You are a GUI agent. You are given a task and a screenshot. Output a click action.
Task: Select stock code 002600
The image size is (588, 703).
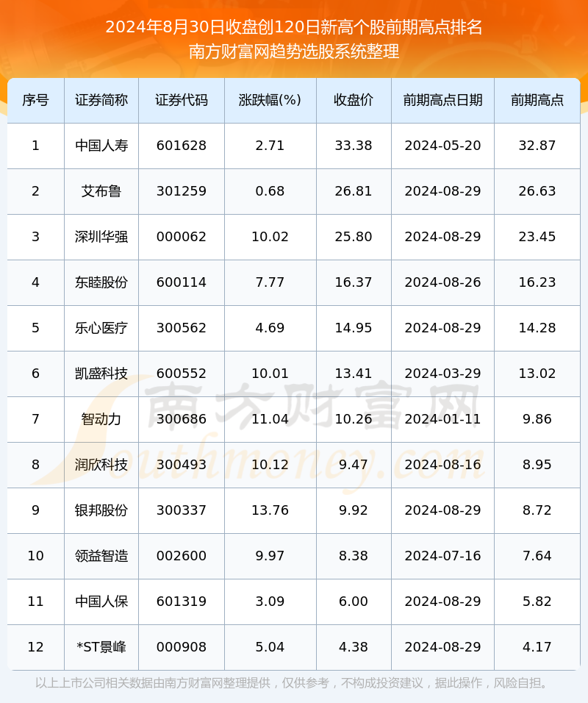(182, 556)
